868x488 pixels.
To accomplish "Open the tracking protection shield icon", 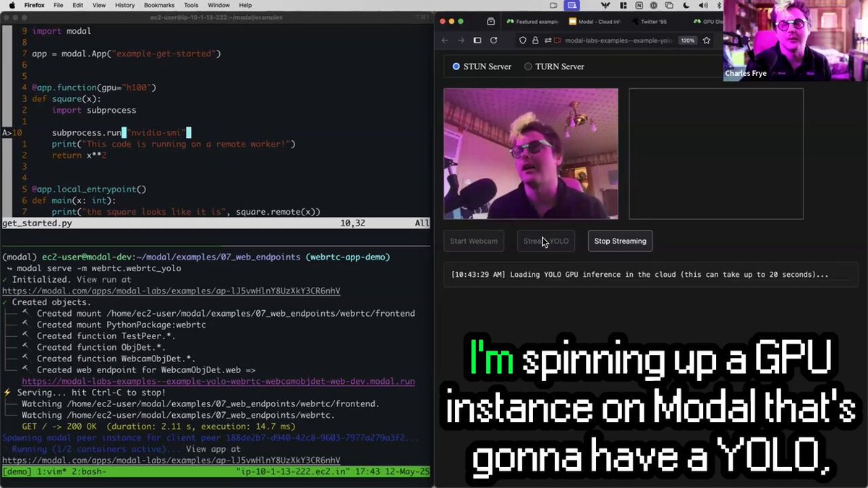I will [522, 40].
